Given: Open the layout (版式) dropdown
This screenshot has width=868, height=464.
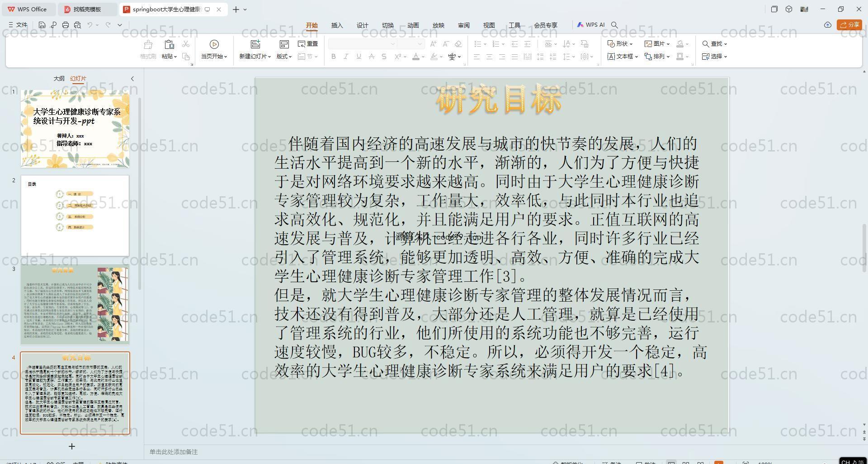Looking at the screenshot, I should [284, 56].
